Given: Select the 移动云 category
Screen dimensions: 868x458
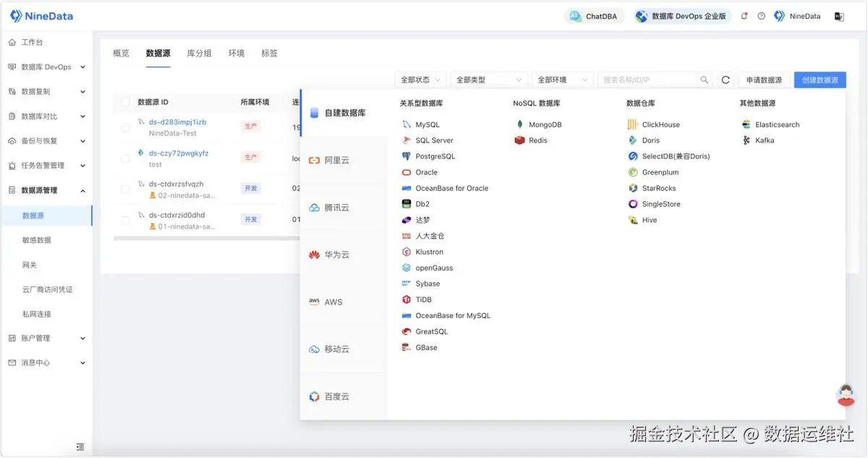Looking at the screenshot, I should 344,349.
